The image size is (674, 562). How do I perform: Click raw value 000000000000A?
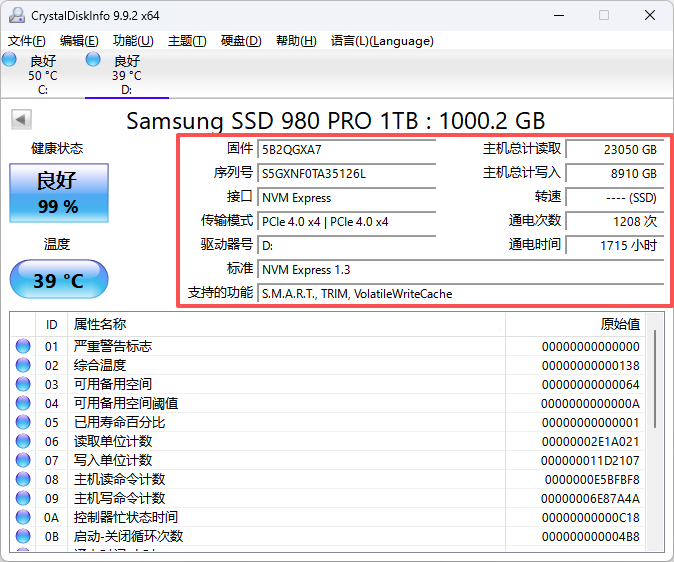pyautogui.click(x=590, y=403)
